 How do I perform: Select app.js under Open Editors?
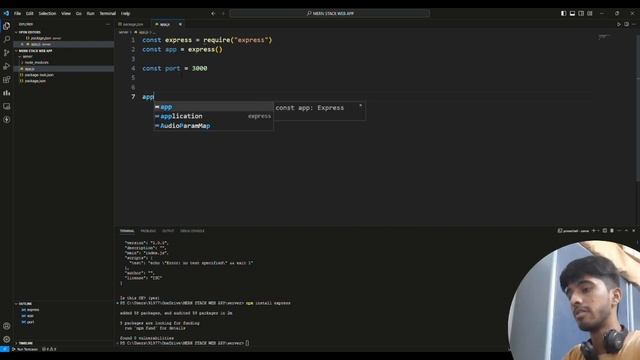[x=64, y=44]
